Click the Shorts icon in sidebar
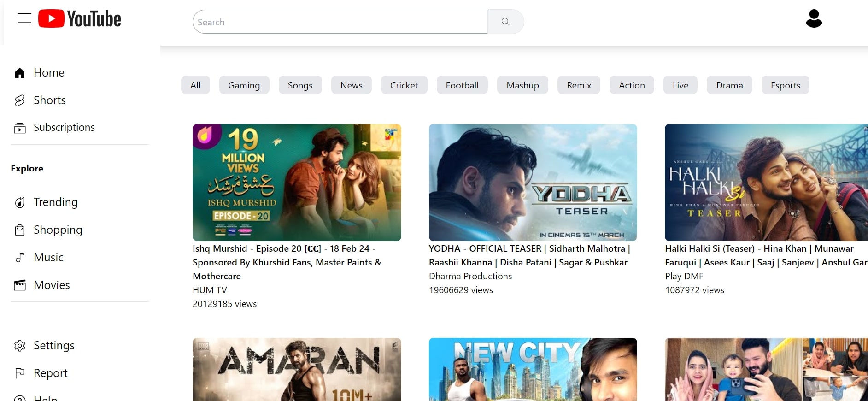This screenshot has width=868, height=401. coord(20,100)
